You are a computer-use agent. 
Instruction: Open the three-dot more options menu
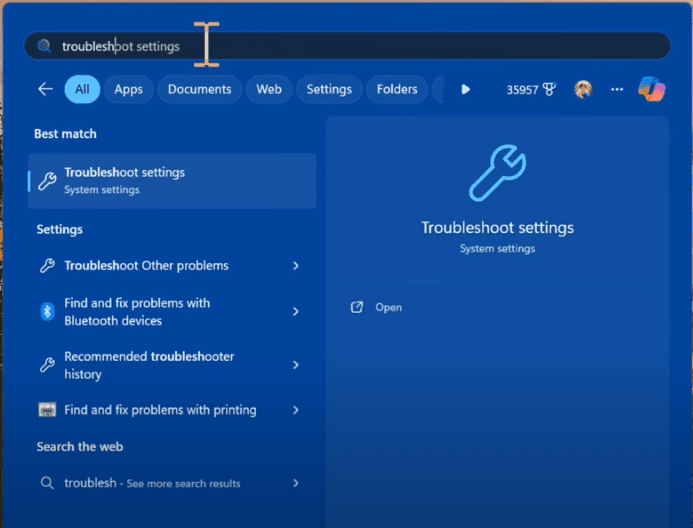point(617,90)
